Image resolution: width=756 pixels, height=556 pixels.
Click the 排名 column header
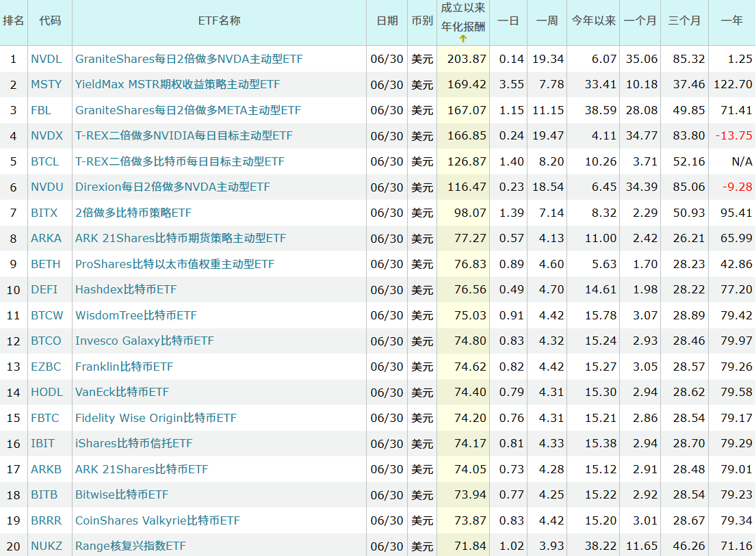click(14, 21)
